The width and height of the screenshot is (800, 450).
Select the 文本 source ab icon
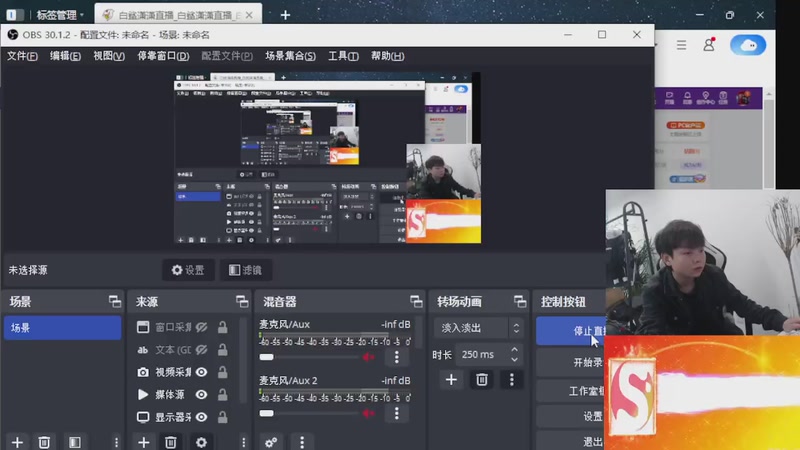[143, 349]
